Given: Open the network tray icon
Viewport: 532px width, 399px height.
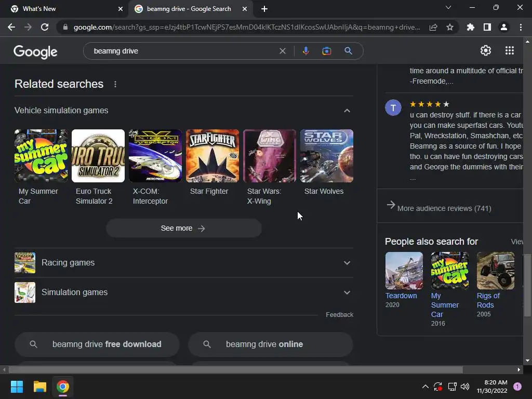Looking at the screenshot, I should pos(452,387).
